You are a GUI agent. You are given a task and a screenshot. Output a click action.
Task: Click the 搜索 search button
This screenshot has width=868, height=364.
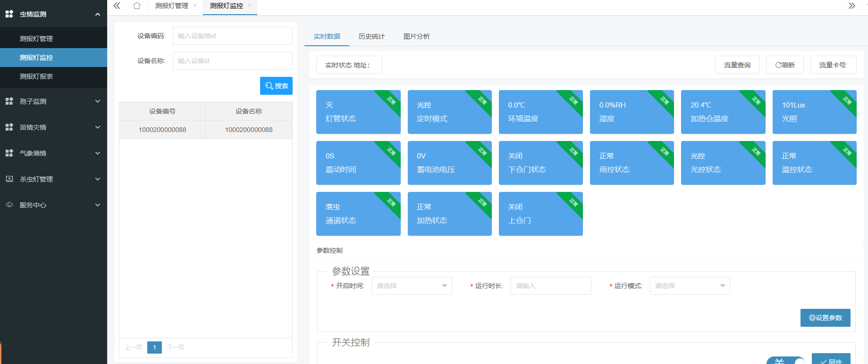click(x=276, y=86)
